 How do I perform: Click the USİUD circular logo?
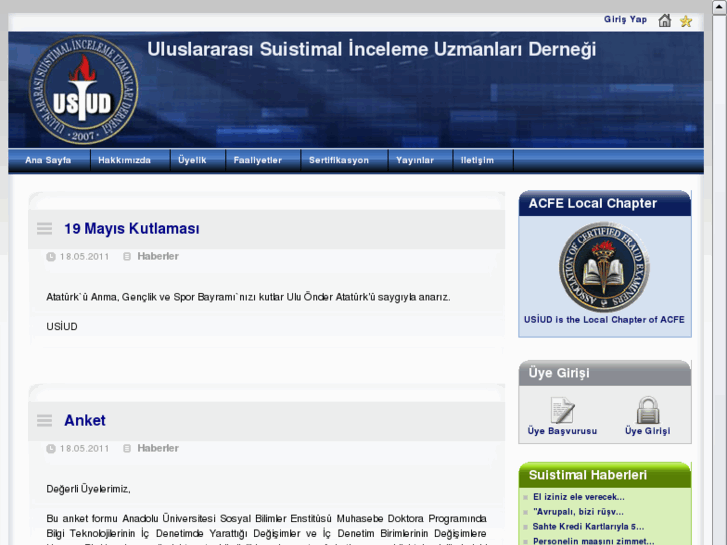(x=83, y=90)
